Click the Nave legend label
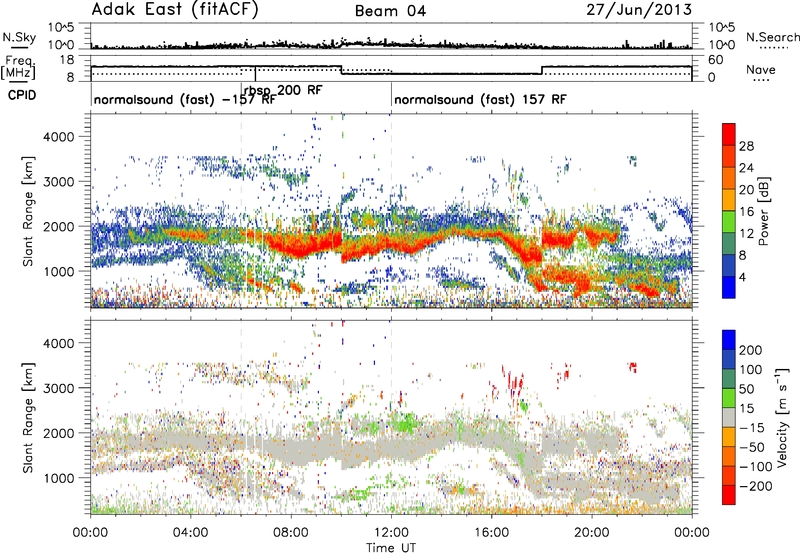Screen dimensions: 800x554 pyautogui.click(x=761, y=69)
